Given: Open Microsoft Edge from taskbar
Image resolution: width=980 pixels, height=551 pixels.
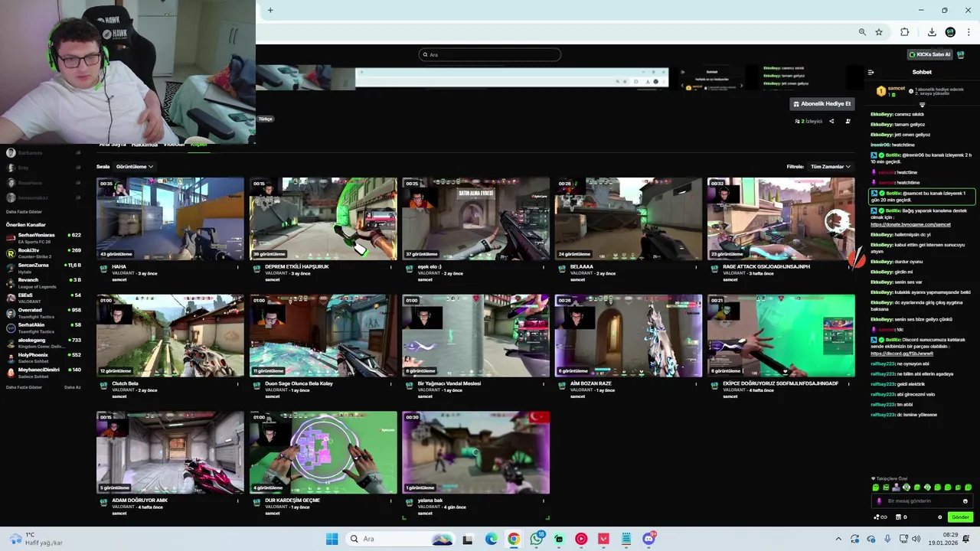Looking at the screenshot, I should pos(491,539).
